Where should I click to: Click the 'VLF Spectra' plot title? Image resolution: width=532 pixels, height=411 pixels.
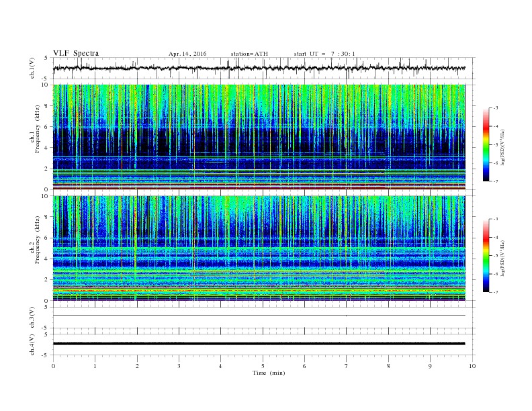76,53
